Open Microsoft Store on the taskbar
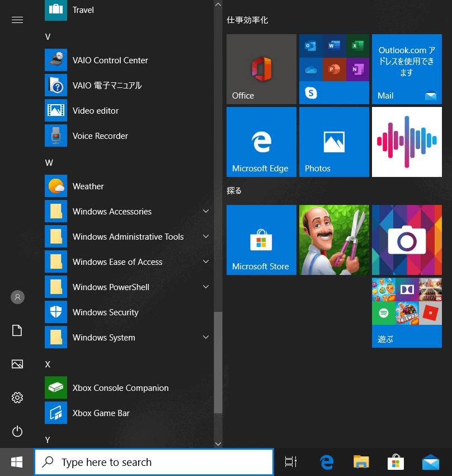 point(396,462)
